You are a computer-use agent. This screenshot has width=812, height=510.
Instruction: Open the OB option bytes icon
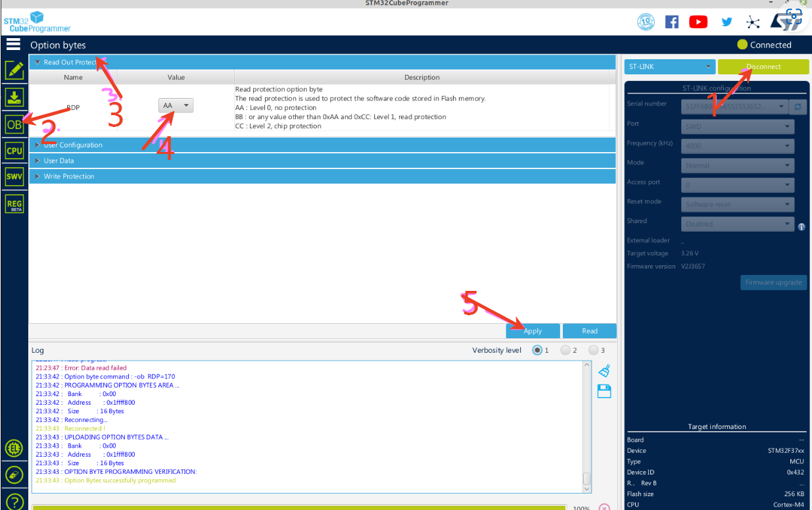click(x=14, y=124)
